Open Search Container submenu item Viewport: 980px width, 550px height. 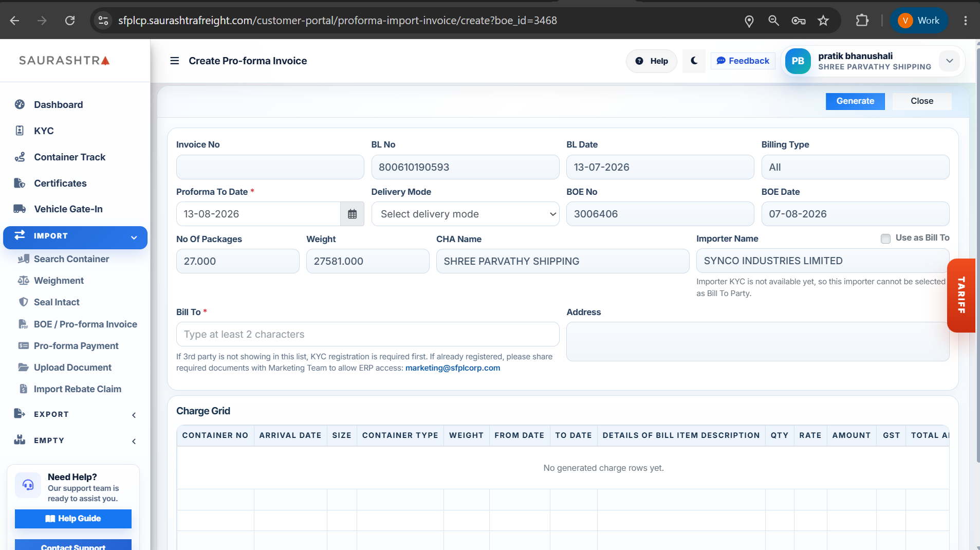[71, 259]
